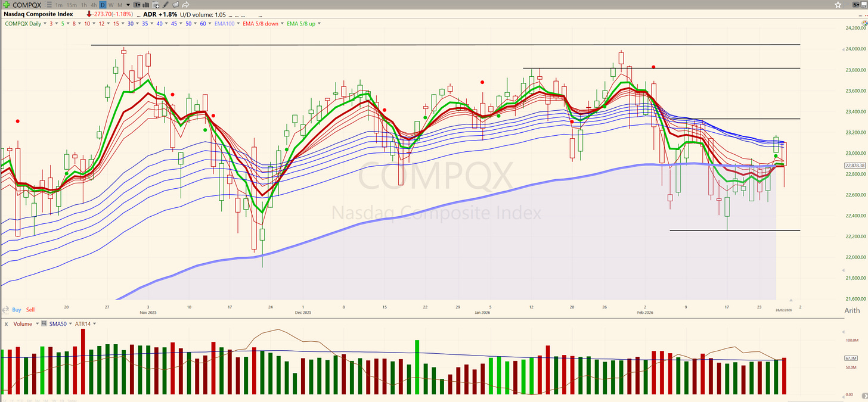Open the dropdown for the 10 EMA
868x402 pixels.
(x=94, y=23)
